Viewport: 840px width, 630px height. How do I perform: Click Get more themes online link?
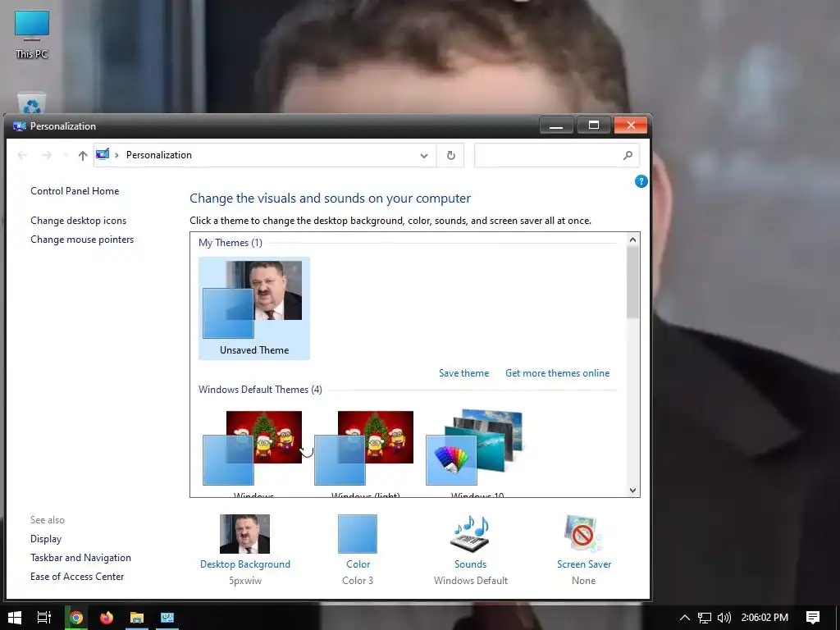click(x=557, y=373)
